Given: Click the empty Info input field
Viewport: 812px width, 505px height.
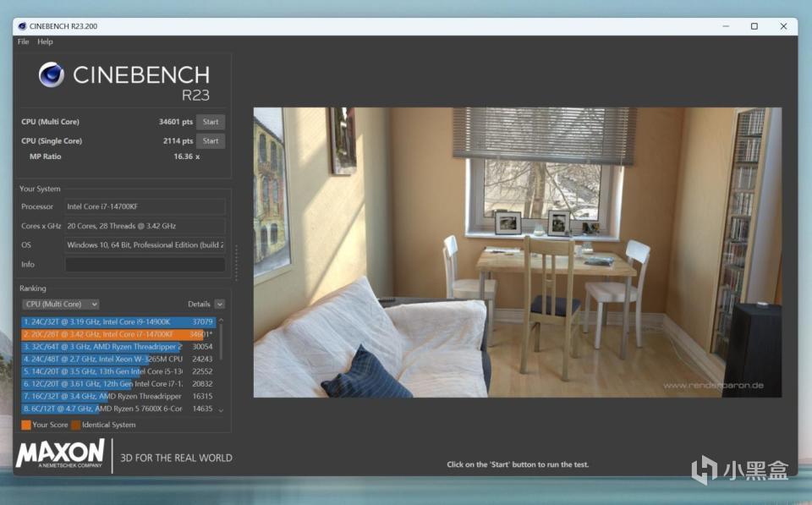Looking at the screenshot, I should click(145, 264).
